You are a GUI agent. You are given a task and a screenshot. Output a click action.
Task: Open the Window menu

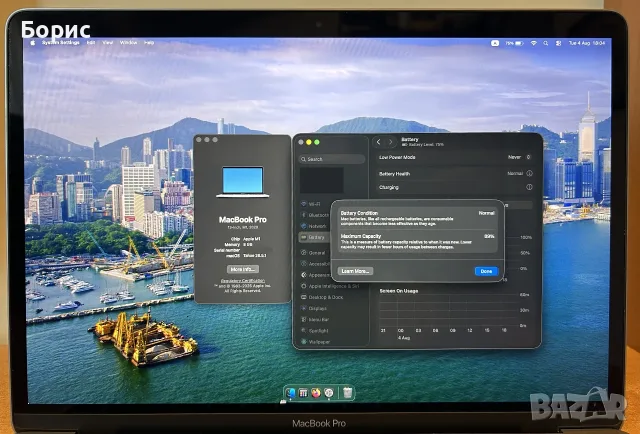tap(128, 42)
